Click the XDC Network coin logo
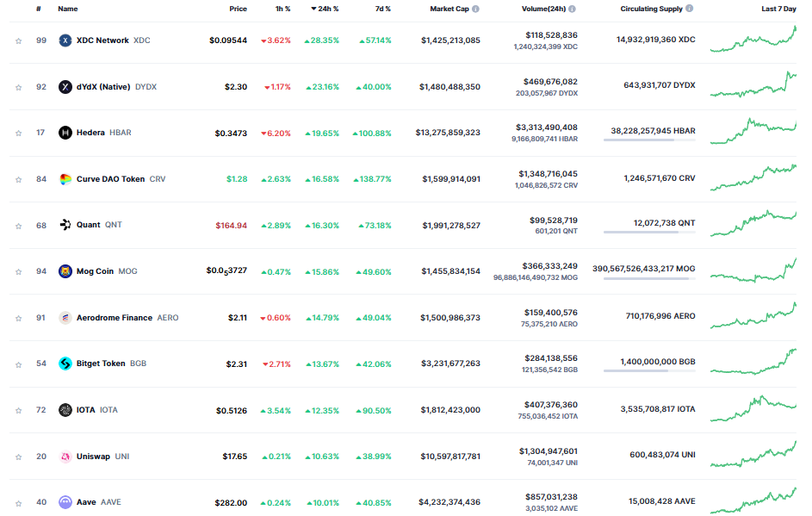The image size is (812, 516). (x=65, y=40)
